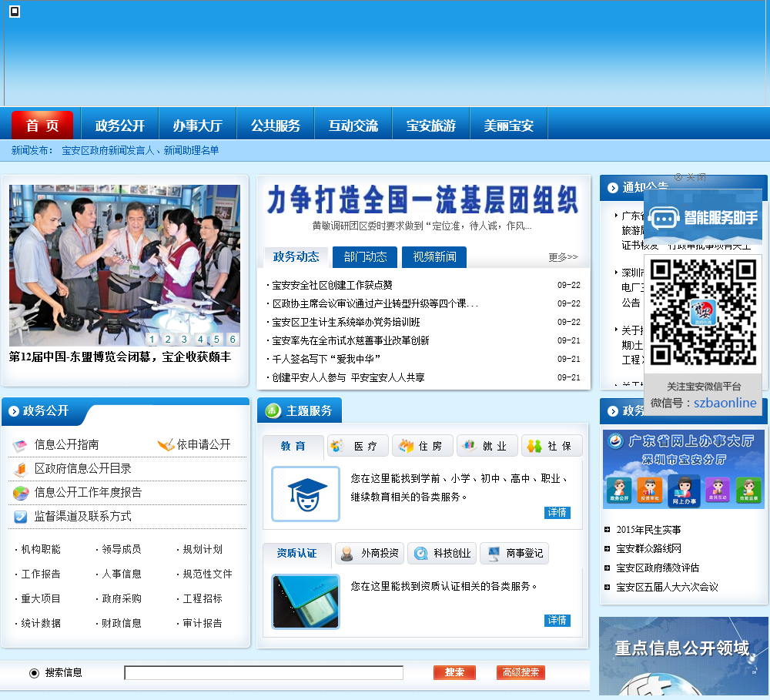The height and width of the screenshot is (700, 770).
Task: Click the 政务公开 panel arrow icon
Action: click(x=14, y=411)
